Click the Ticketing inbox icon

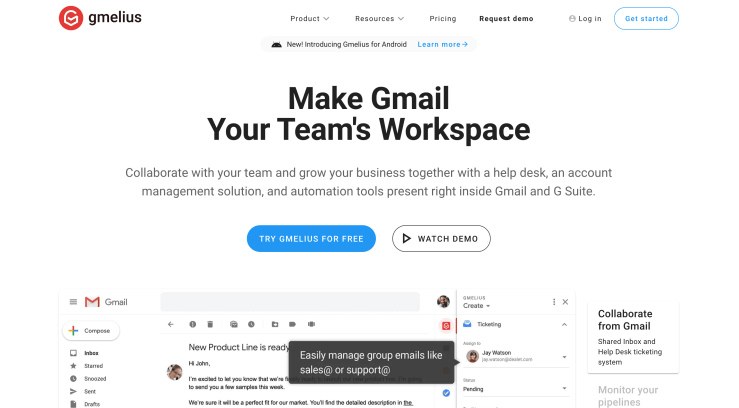click(x=467, y=324)
